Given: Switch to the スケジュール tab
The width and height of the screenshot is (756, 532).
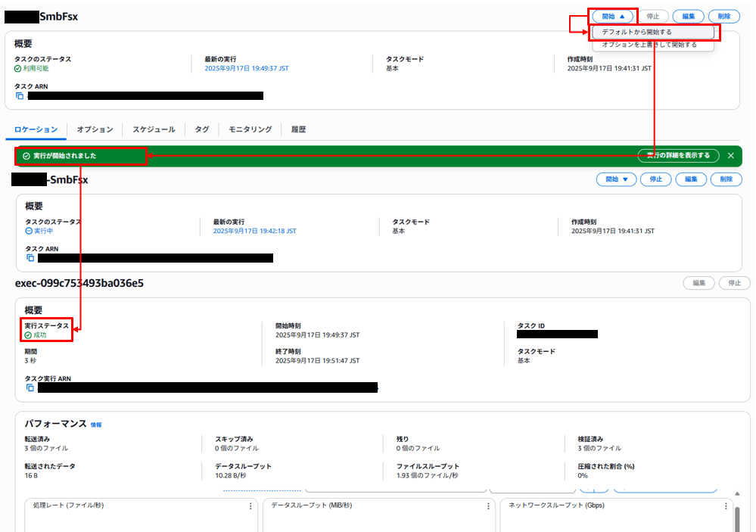Looking at the screenshot, I should 154,129.
